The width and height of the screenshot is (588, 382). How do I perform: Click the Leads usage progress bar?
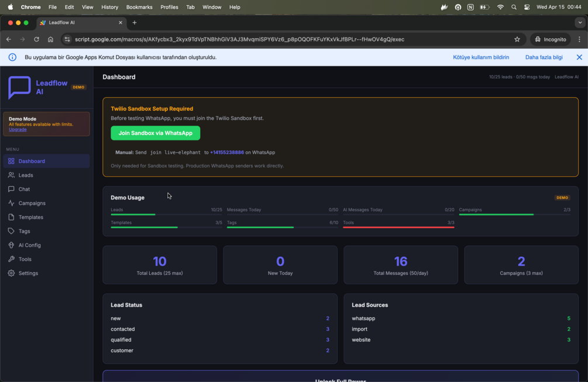point(166,215)
